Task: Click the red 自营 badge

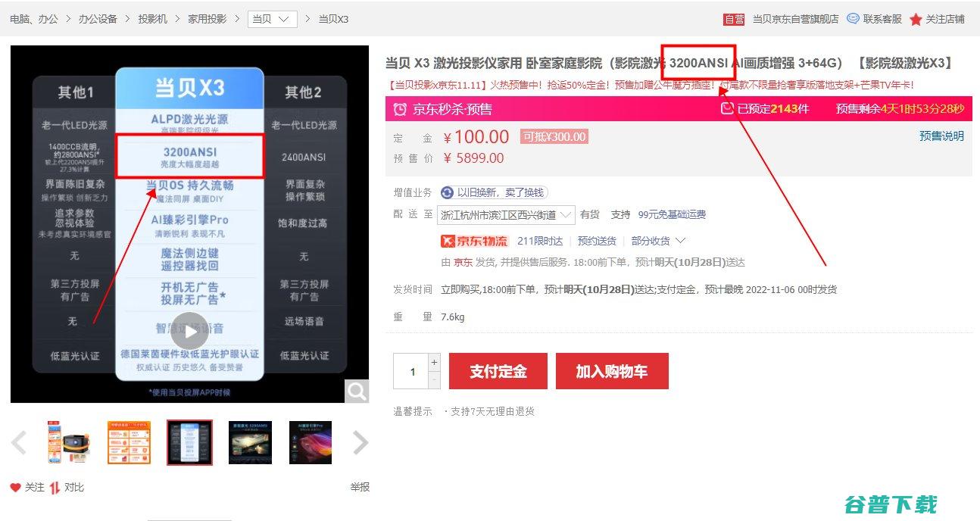Action: click(x=734, y=19)
